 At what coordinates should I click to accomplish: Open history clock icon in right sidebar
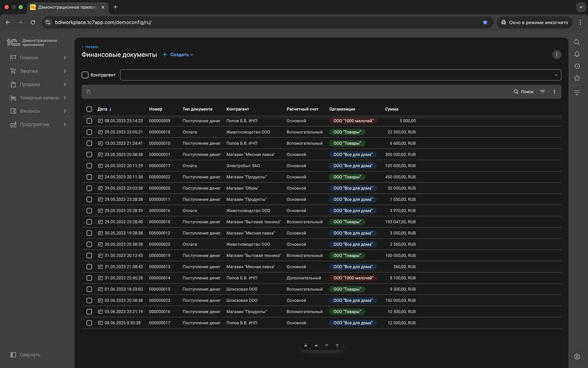[x=577, y=66]
